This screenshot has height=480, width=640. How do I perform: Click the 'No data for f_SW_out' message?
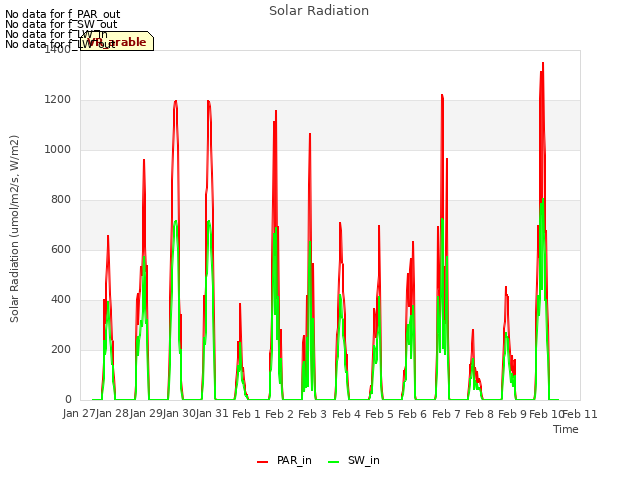[x=61, y=24]
